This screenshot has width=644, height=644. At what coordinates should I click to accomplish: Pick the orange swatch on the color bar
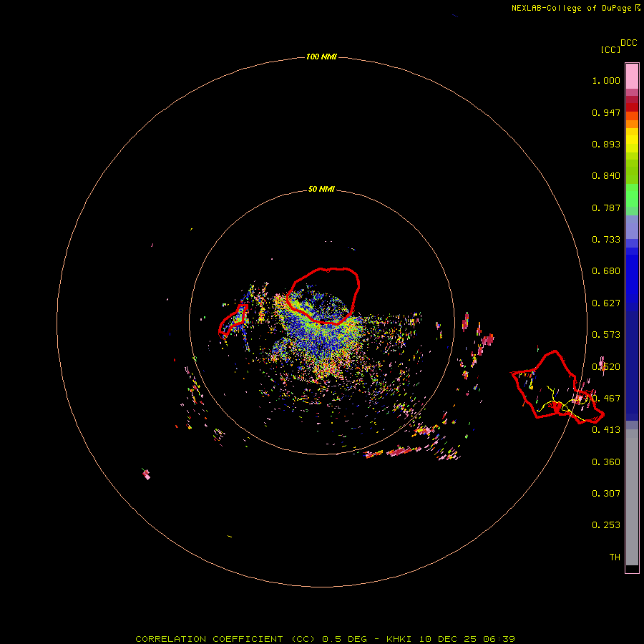point(632,124)
